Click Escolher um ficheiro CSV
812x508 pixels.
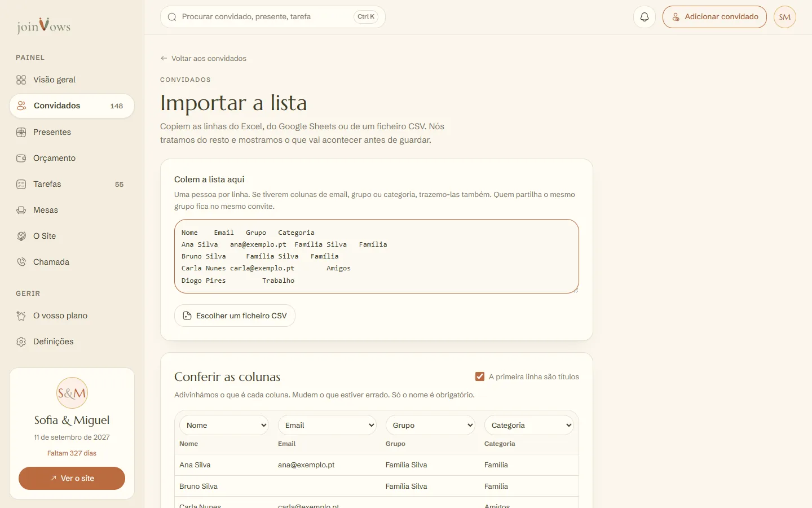click(x=235, y=316)
